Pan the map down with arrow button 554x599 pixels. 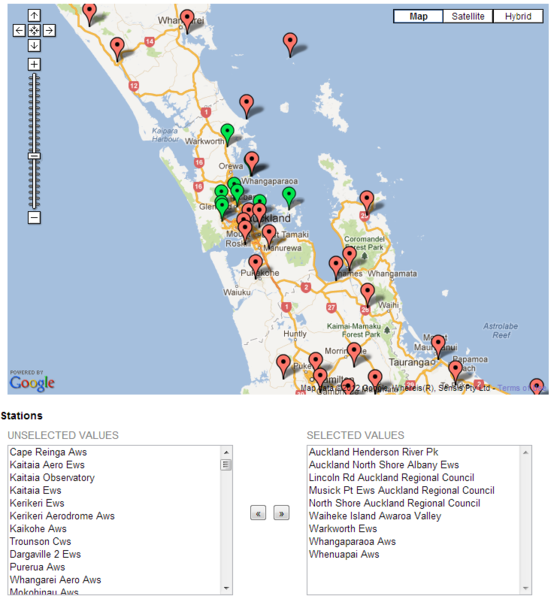pyautogui.click(x=34, y=45)
